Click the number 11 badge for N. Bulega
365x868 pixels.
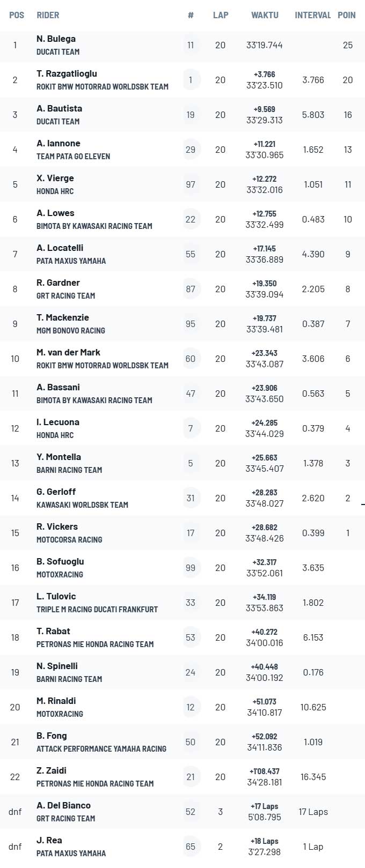point(191,45)
